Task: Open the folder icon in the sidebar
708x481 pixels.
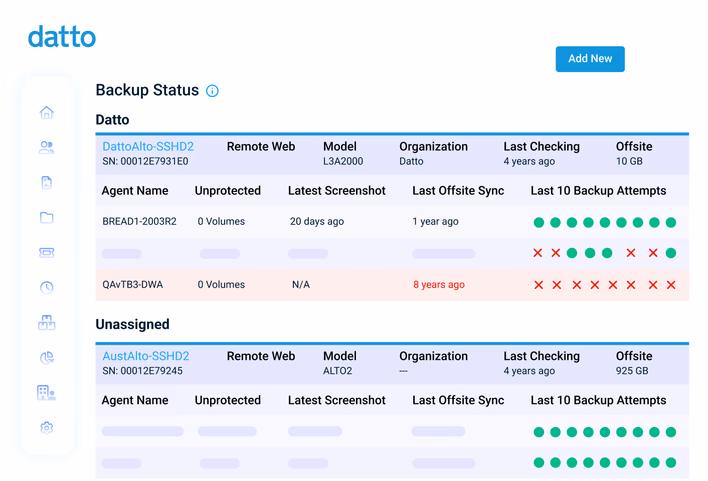Action: tap(47, 217)
